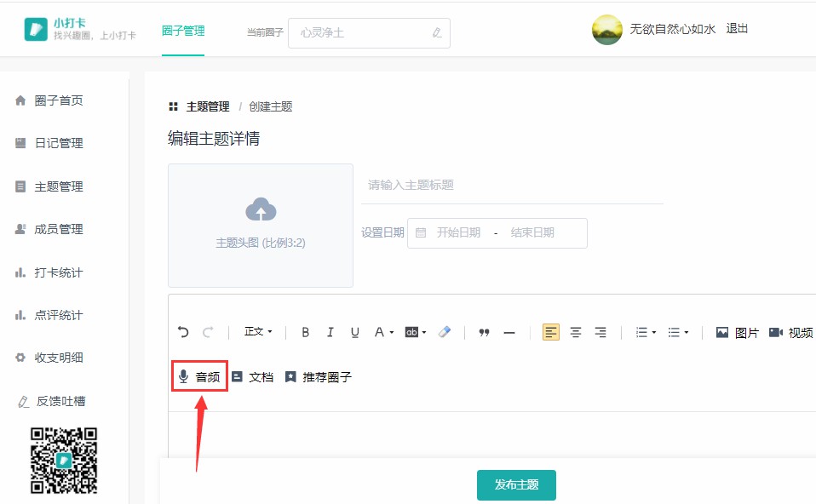Open 圈子首页 in the sidebar
Image resolution: width=816 pixels, height=504 pixels.
point(49,100)
